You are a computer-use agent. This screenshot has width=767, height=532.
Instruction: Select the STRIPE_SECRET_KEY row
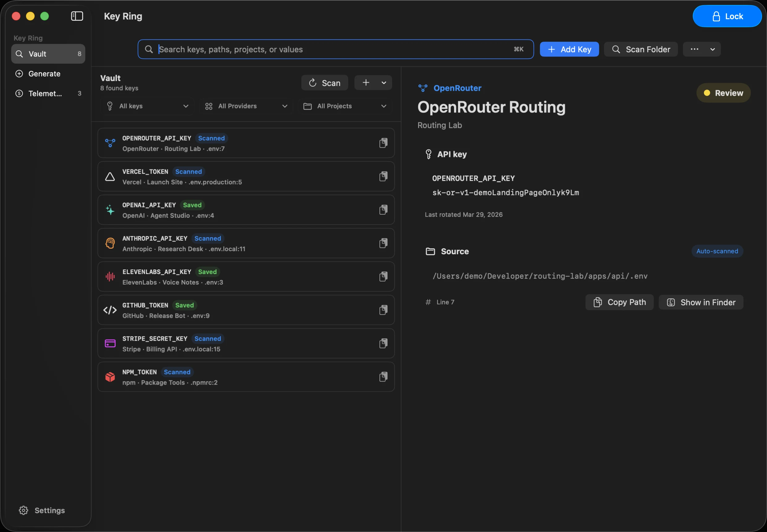246,343
